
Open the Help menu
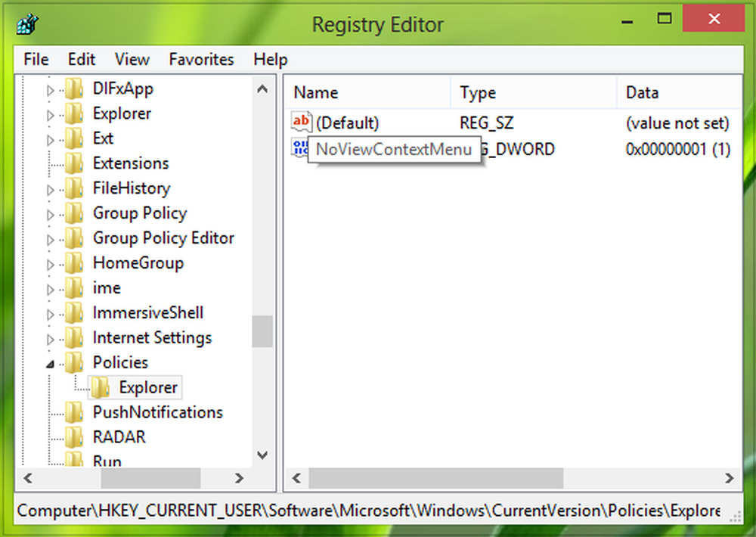click(x=271, y=59)
